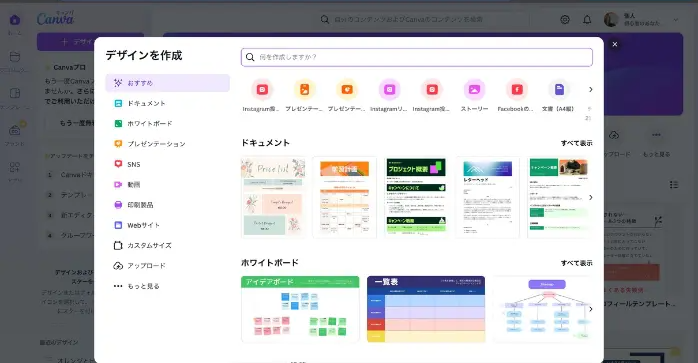Open the notifications bell in the Canva header
The width and height of the screenshot is (698, 363).
tap(587, 20)
